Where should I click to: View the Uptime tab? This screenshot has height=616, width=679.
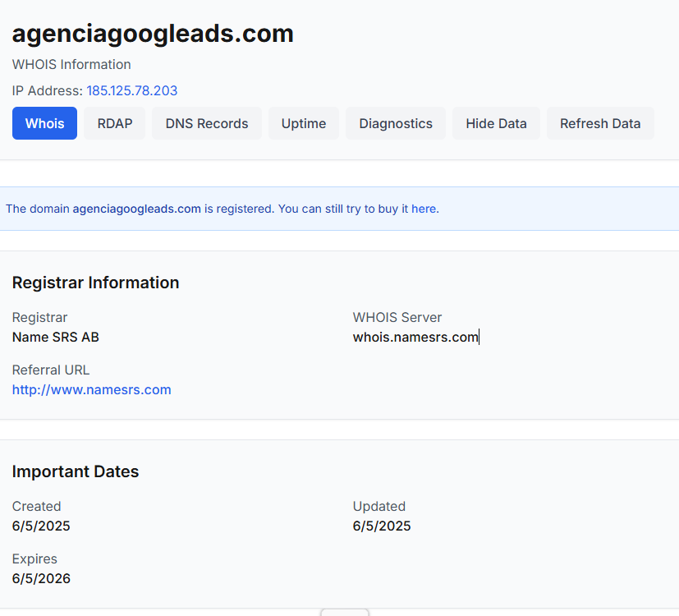coord(304,123)
